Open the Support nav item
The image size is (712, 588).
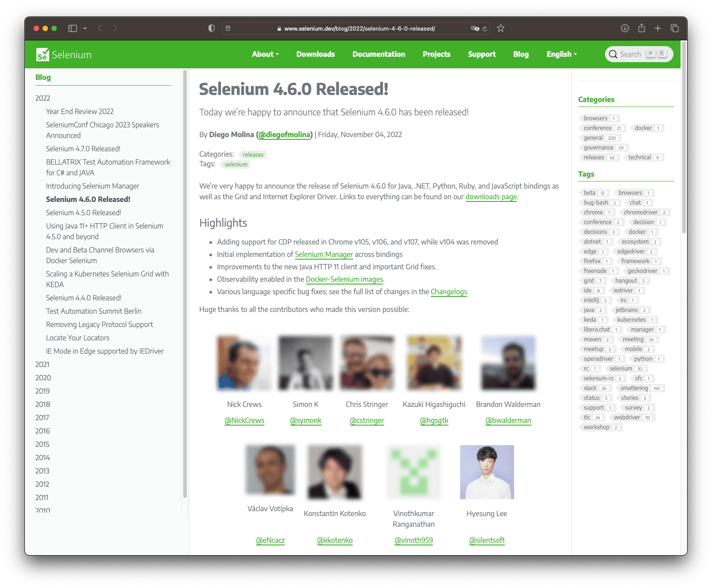point(482,54)
